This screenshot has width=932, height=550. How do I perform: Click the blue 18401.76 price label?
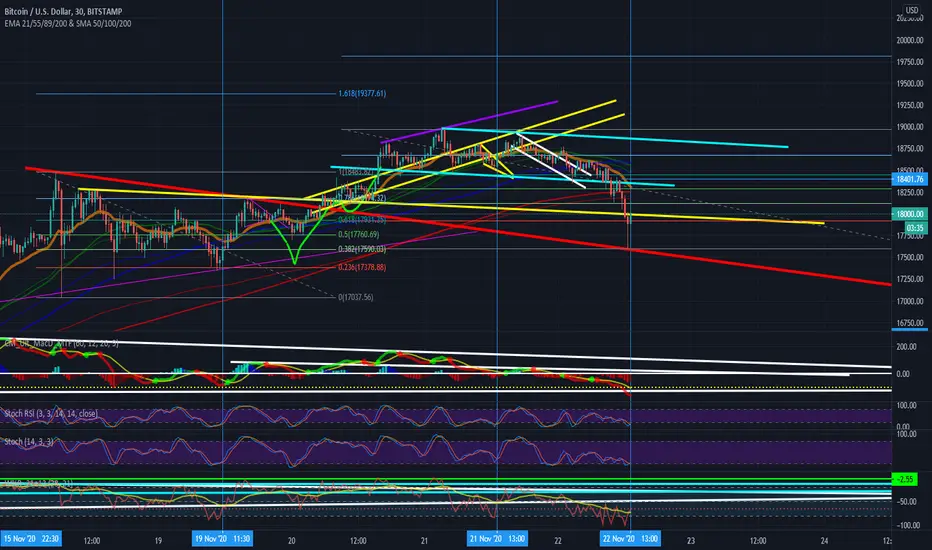tap(909, 179)
